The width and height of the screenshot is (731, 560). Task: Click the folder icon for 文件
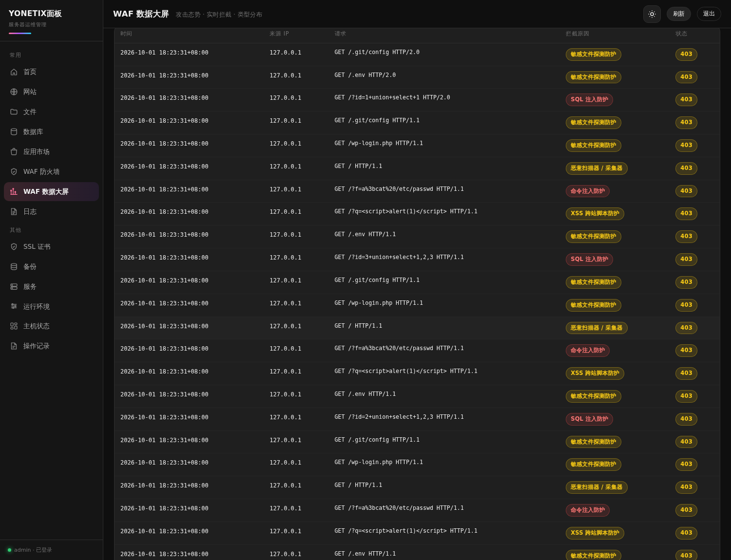(14, 112)
